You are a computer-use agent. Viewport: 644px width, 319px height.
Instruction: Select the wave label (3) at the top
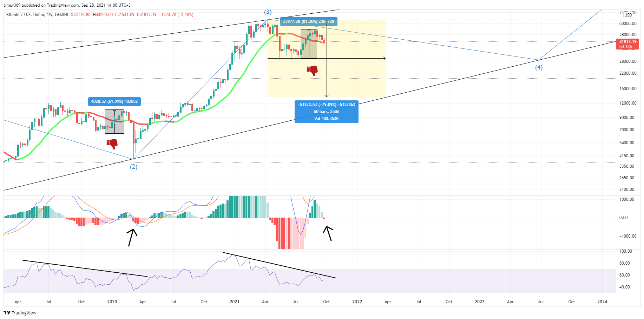click(x=268, y=12)
